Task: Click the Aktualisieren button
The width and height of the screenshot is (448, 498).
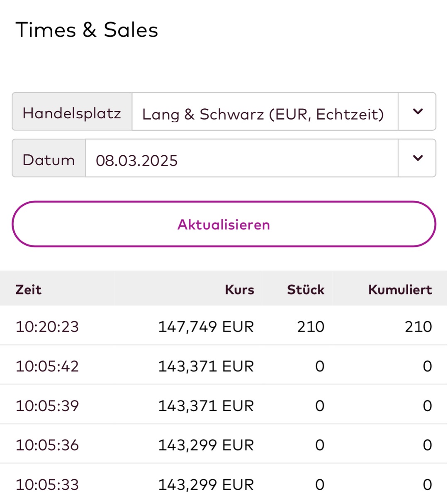Action: pyautogui.click(x=224, y=224)
